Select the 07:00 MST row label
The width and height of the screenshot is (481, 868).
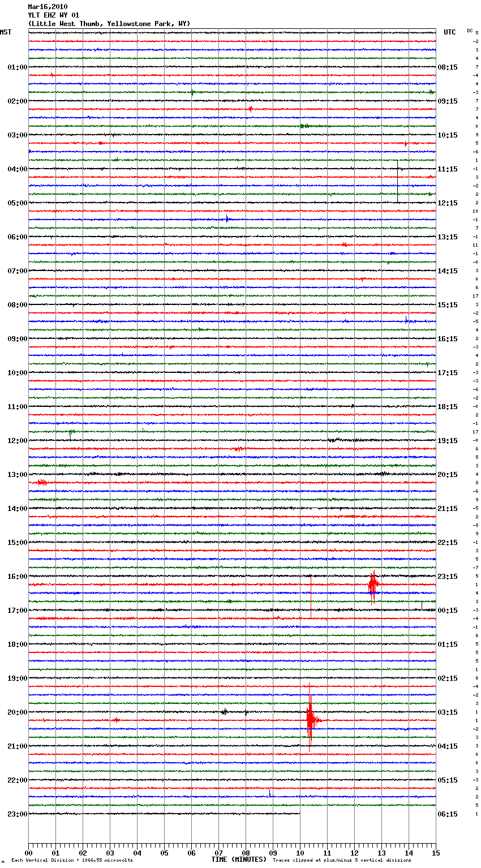(18, 271)
